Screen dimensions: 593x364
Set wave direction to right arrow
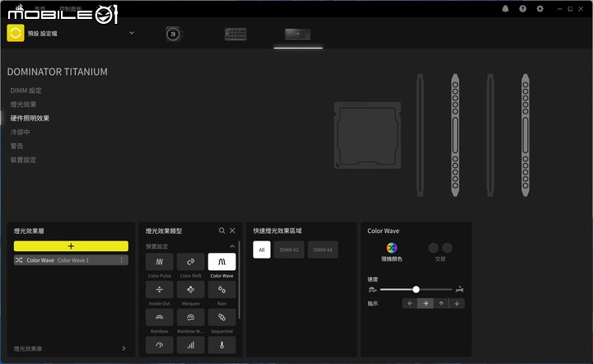(x=426, y=303)
